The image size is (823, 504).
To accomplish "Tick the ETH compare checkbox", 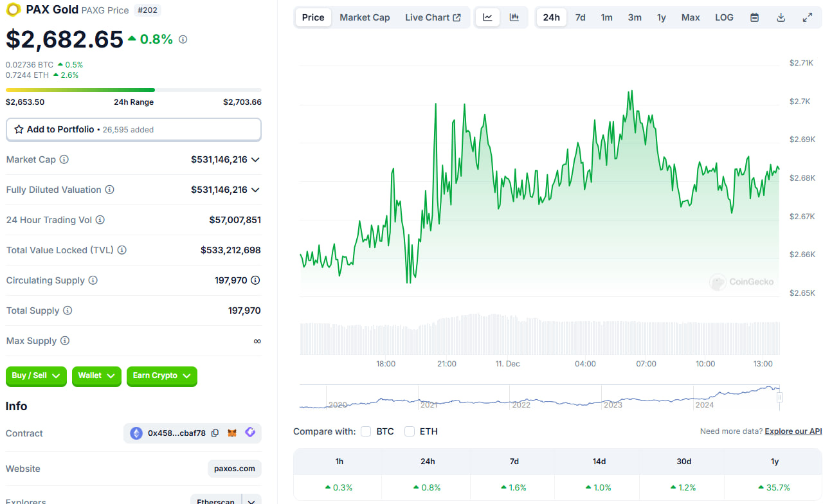I will click(x=410, y=431).
